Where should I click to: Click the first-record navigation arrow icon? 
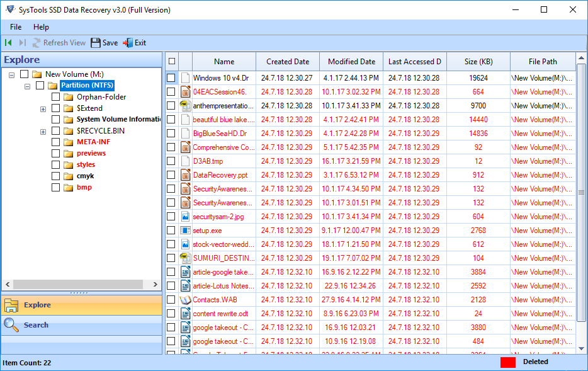(7, 43)
